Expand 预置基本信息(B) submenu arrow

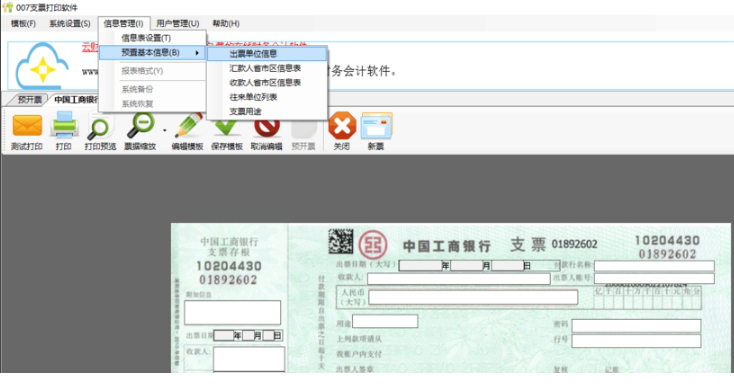click(197, 52)
